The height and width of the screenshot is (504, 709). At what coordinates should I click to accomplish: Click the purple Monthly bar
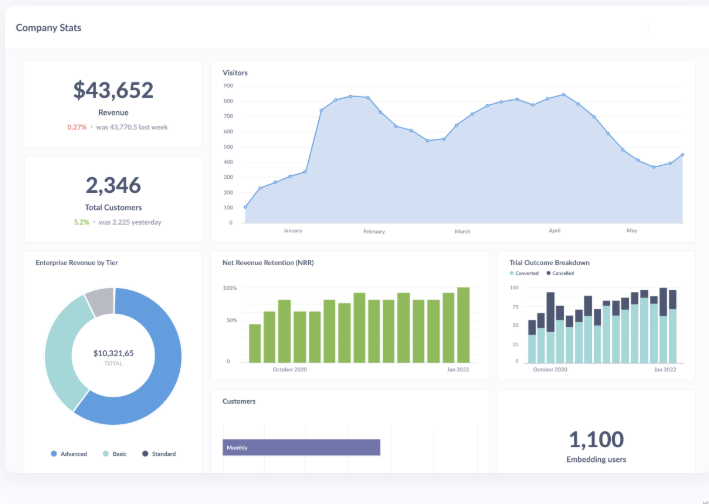301,447
